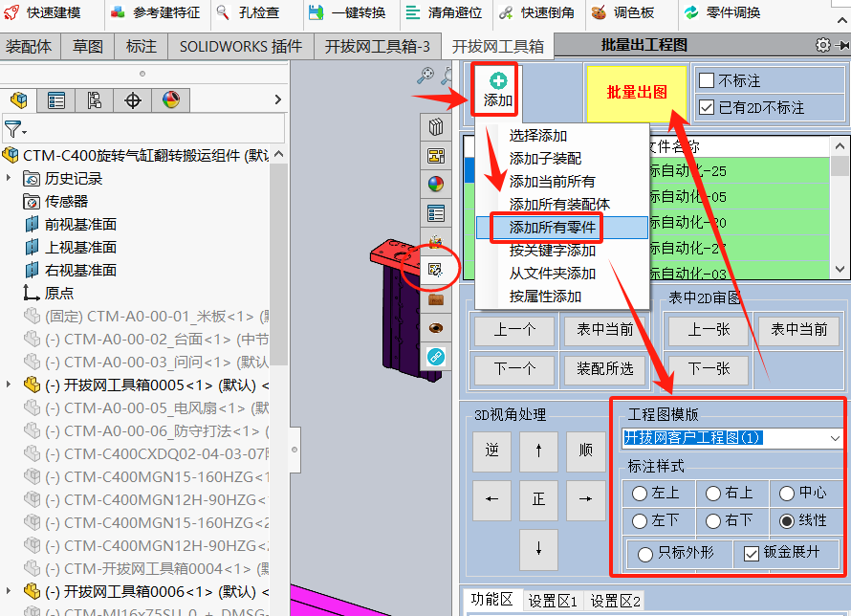Select the 右下 annotation style radio
Screen dimensions: 851x616
[x=713, y=521]
